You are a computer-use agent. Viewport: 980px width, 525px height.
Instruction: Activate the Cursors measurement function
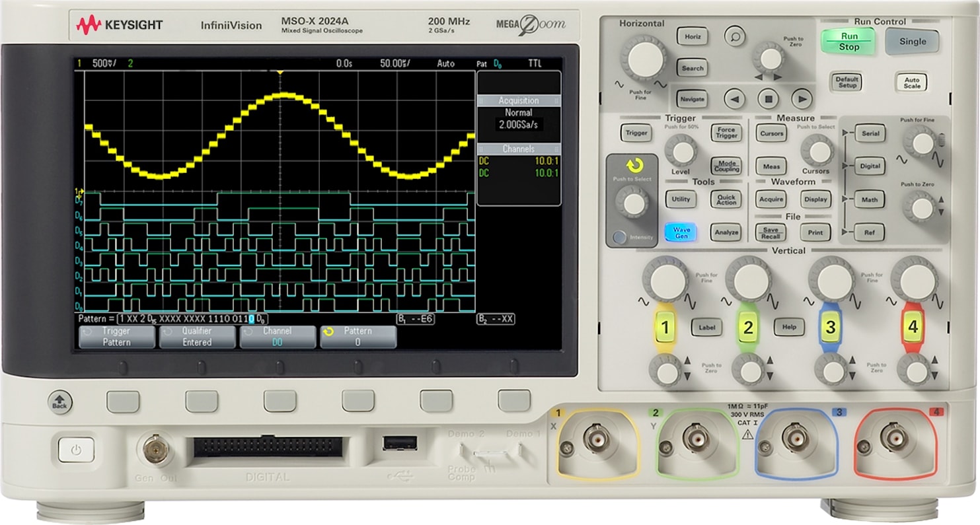point(770,134)
